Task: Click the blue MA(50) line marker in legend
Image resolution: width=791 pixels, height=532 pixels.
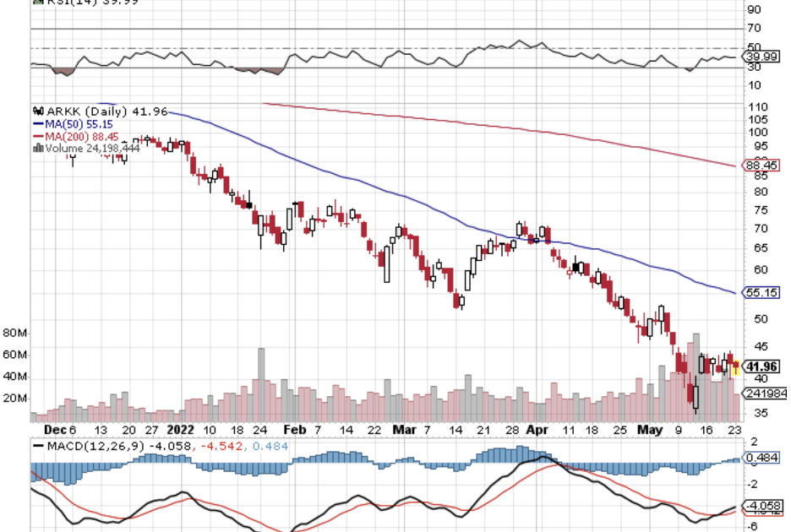Action: 38,124
